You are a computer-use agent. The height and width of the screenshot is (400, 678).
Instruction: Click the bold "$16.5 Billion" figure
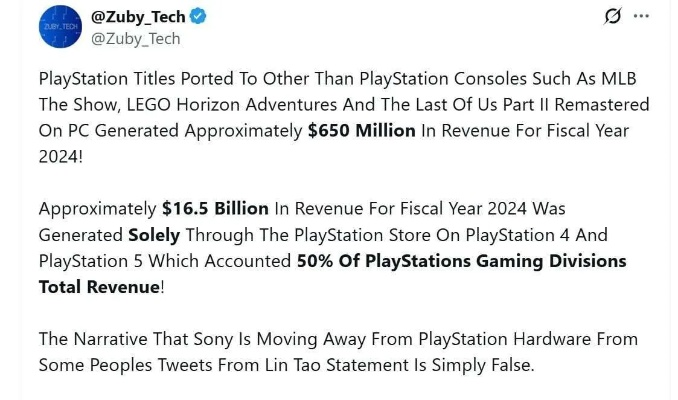coord(215,208)
